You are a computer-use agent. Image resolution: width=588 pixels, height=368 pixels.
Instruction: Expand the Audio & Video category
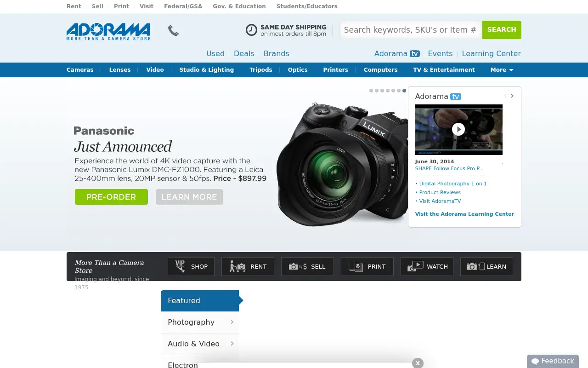click(x=200, y=344)
